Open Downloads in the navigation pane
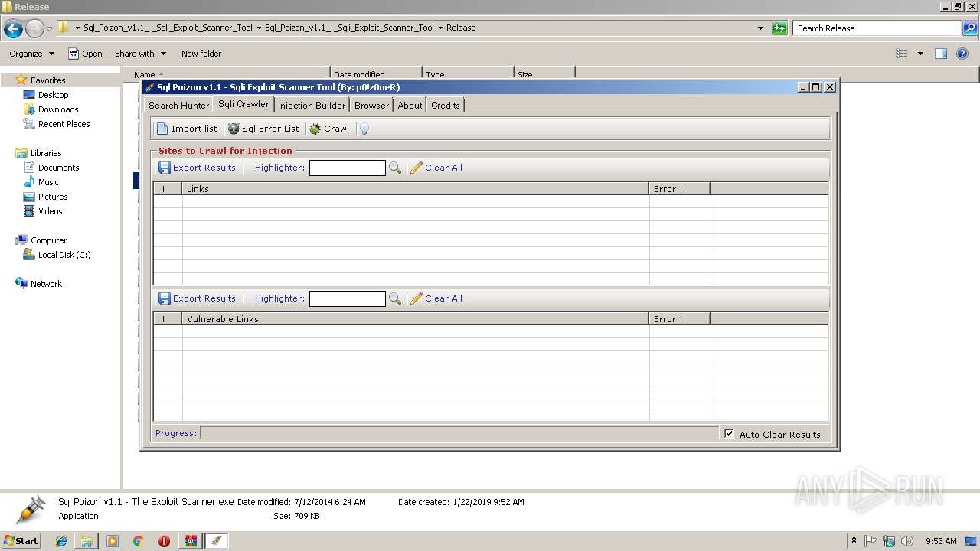Viewport: 980px width, 551px height. (58, 109)
